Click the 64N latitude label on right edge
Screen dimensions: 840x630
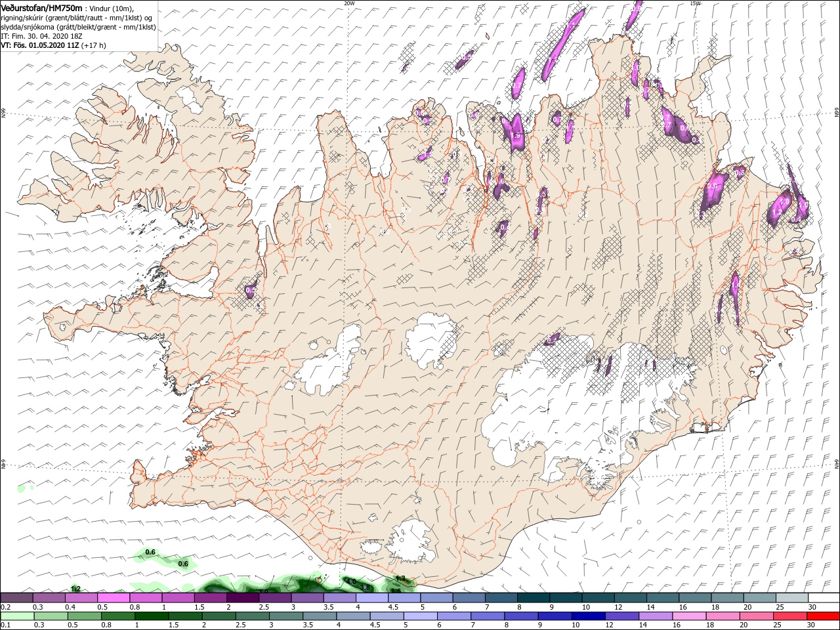pos(837,463)
